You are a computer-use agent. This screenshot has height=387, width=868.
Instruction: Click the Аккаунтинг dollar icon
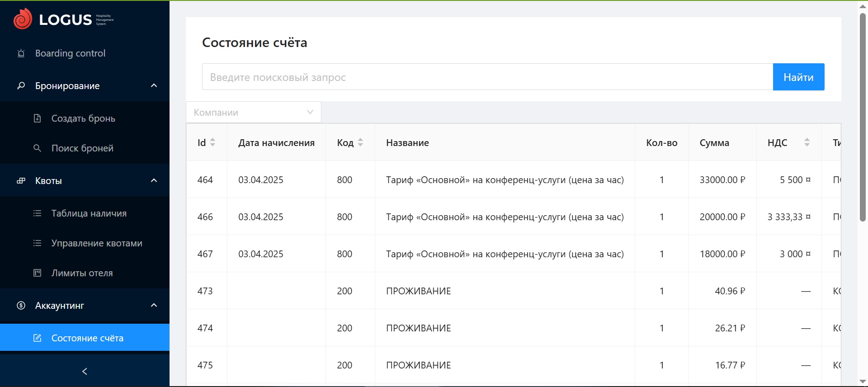click(21, 306)
